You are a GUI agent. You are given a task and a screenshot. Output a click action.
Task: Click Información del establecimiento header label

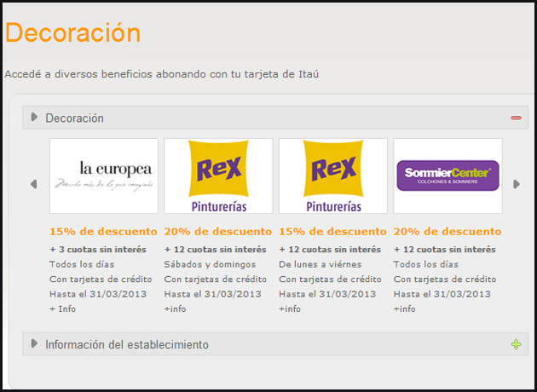pos(127,344)
